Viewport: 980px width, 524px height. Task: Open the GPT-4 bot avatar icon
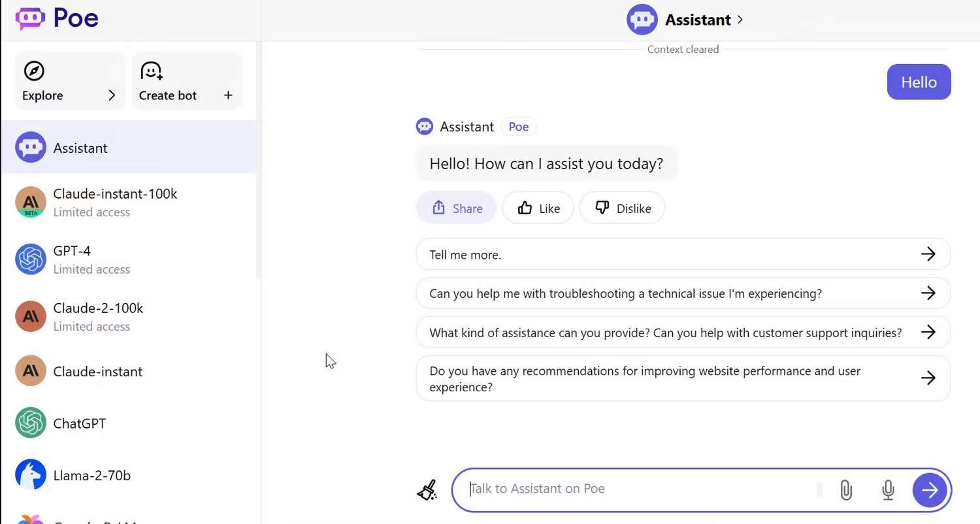[31, 259]
